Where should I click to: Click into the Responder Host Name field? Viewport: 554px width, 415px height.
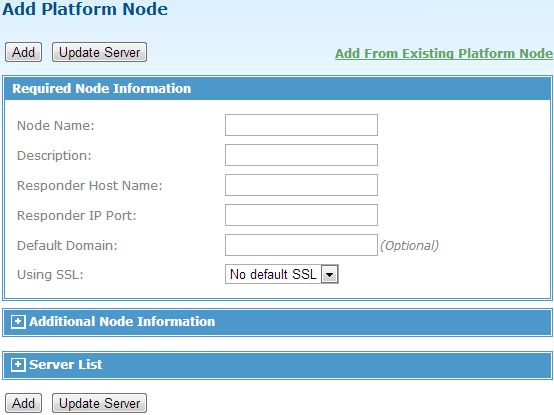[x=301, y=185]
